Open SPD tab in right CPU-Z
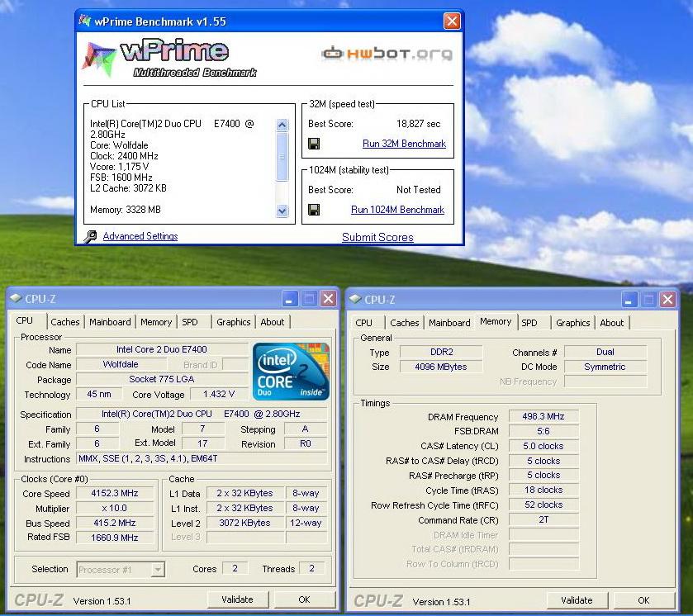 (529, 323)
